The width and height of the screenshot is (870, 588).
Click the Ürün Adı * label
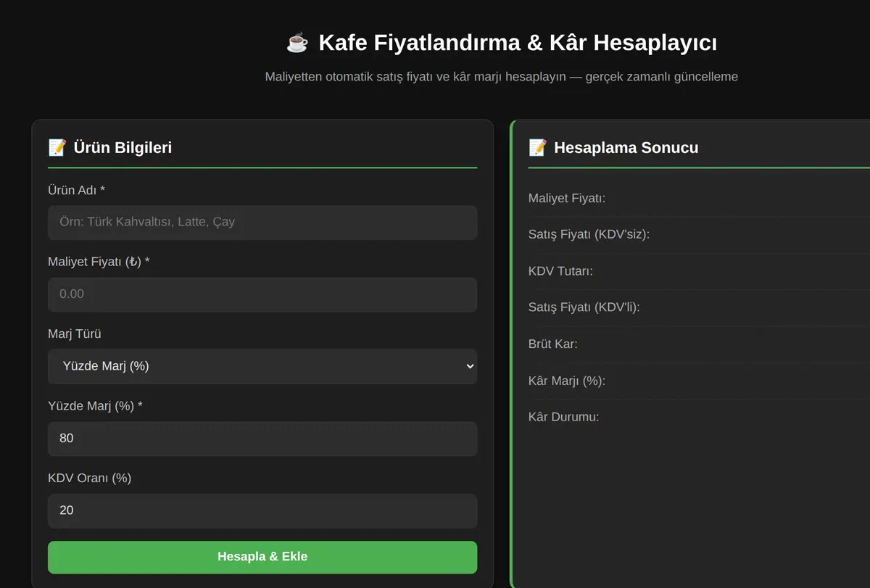76,190
